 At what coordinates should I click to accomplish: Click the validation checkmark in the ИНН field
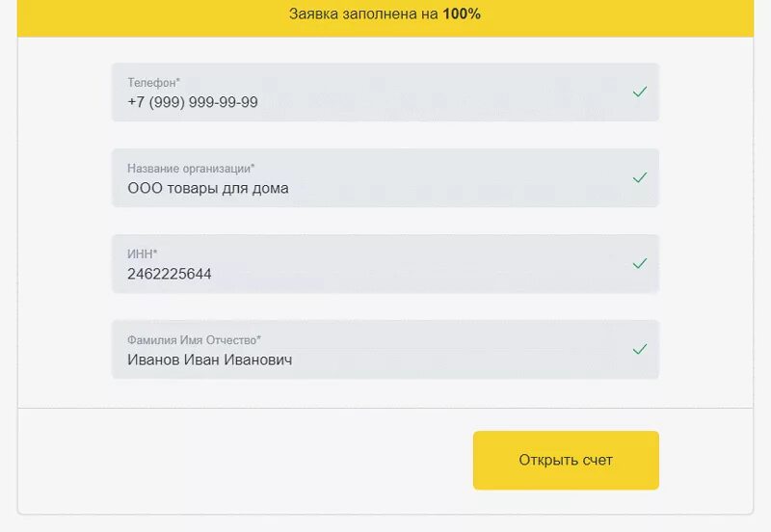click(x=639, y=263)
